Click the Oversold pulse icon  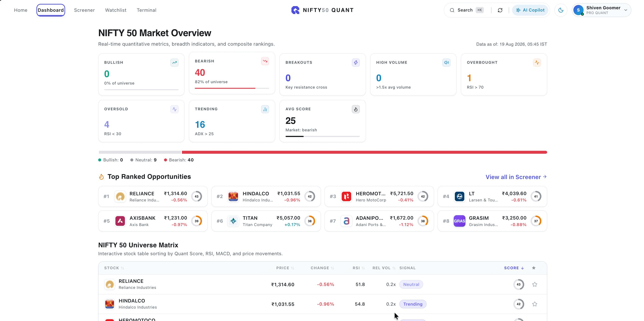coord(174,109)
